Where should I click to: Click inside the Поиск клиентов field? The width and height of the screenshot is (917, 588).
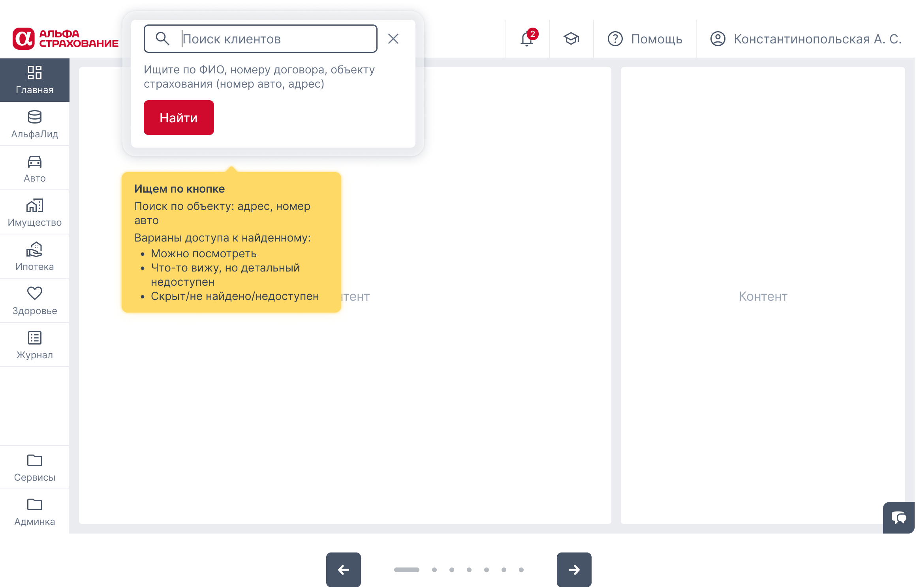tap(276, 39)
